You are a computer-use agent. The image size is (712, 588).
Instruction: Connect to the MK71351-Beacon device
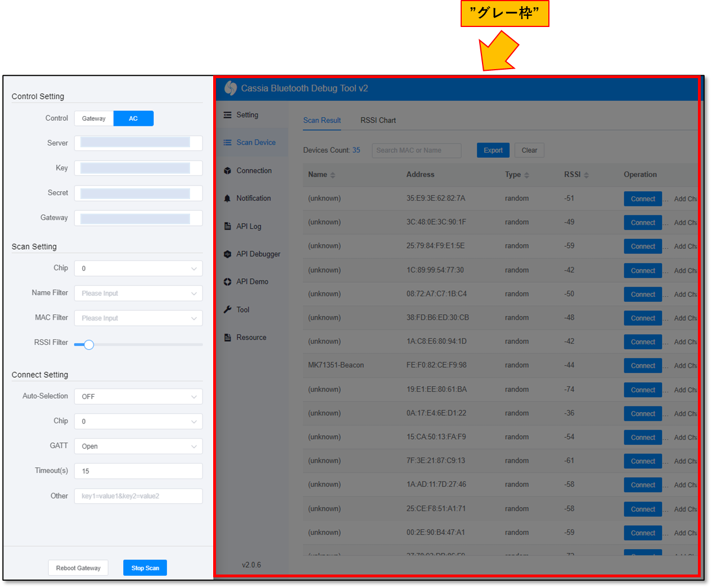coord(643,366)
